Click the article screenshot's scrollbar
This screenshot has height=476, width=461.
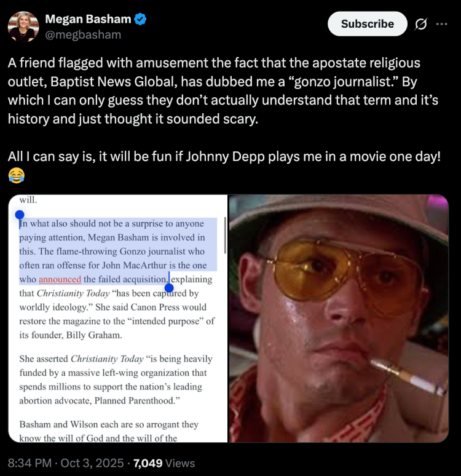pyautogui.click(x=225, y=235)
